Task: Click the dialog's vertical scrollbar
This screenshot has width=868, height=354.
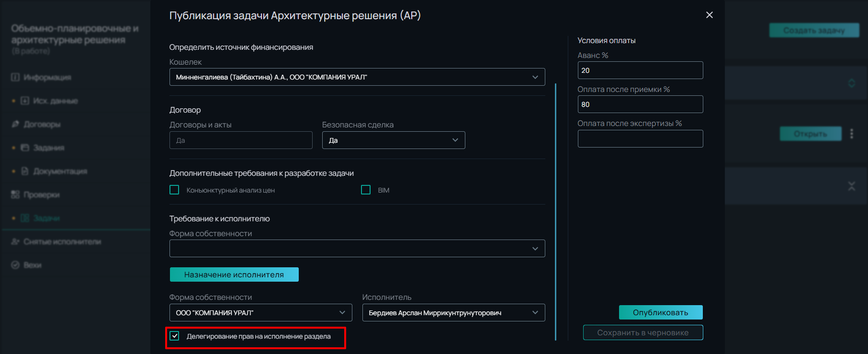Action: click(555, 212)
